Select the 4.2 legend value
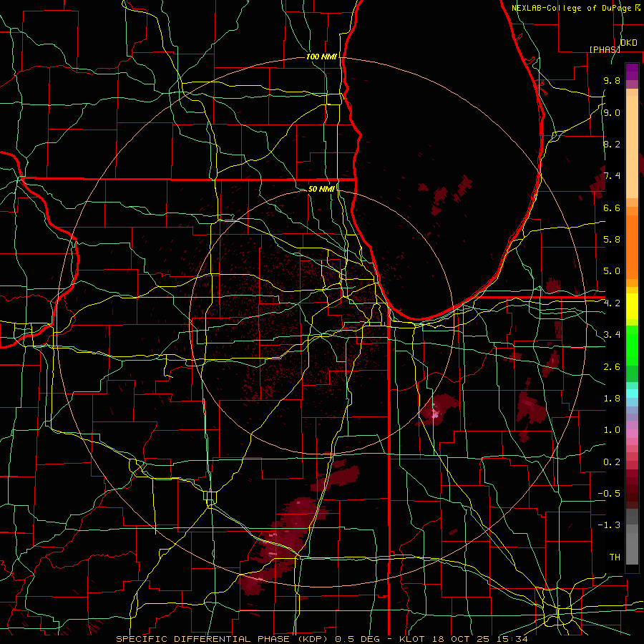 tap(612, 303)
